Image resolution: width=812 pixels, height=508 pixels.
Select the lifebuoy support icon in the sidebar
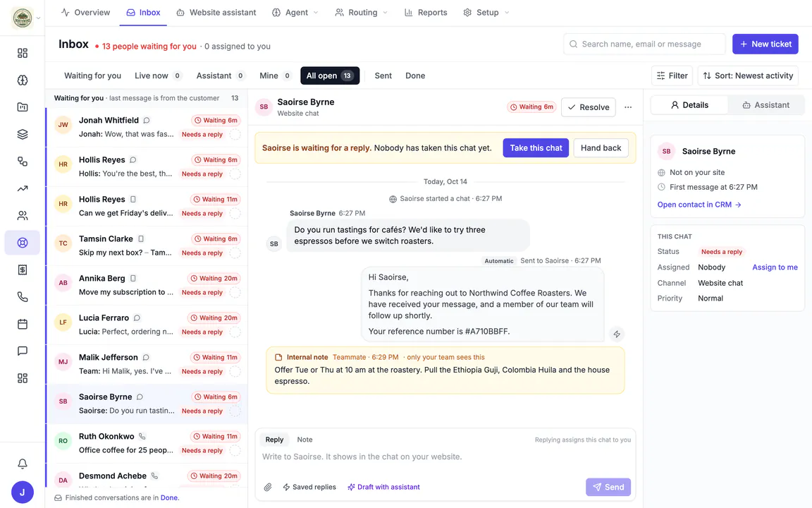click(x=23, y=243)
